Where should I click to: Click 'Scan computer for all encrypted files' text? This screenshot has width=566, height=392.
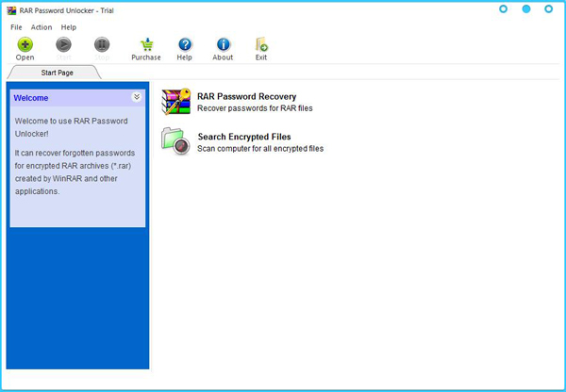260,149
